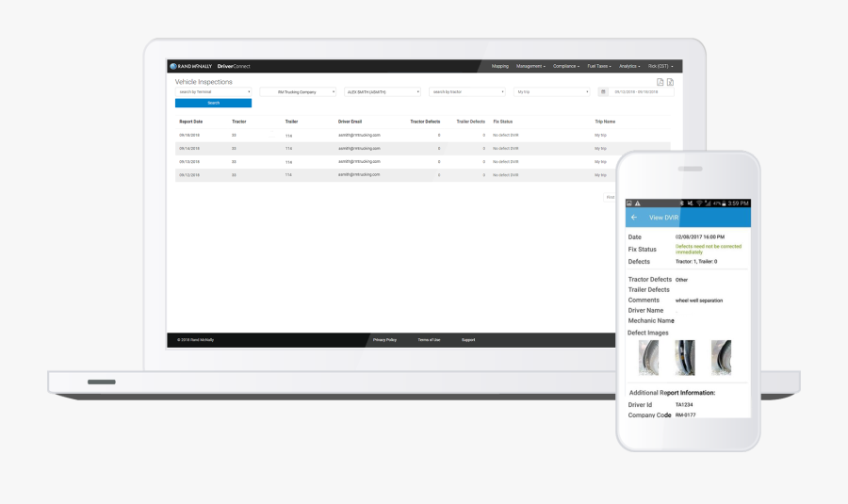Image resolution: width=848 pixels, height=504 pixels.
Task: Tap the back arrow in View DVIR
Action: coord(634,218)
